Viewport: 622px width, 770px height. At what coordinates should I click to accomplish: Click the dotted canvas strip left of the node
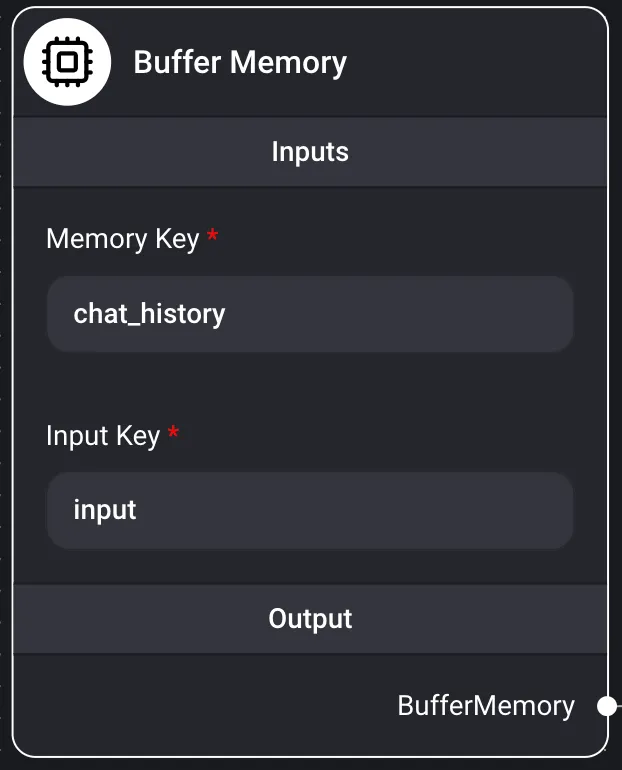(5, 400)
